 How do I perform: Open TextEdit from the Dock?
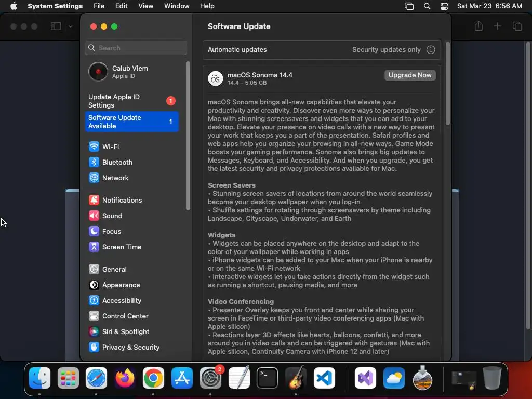(239, 378)
